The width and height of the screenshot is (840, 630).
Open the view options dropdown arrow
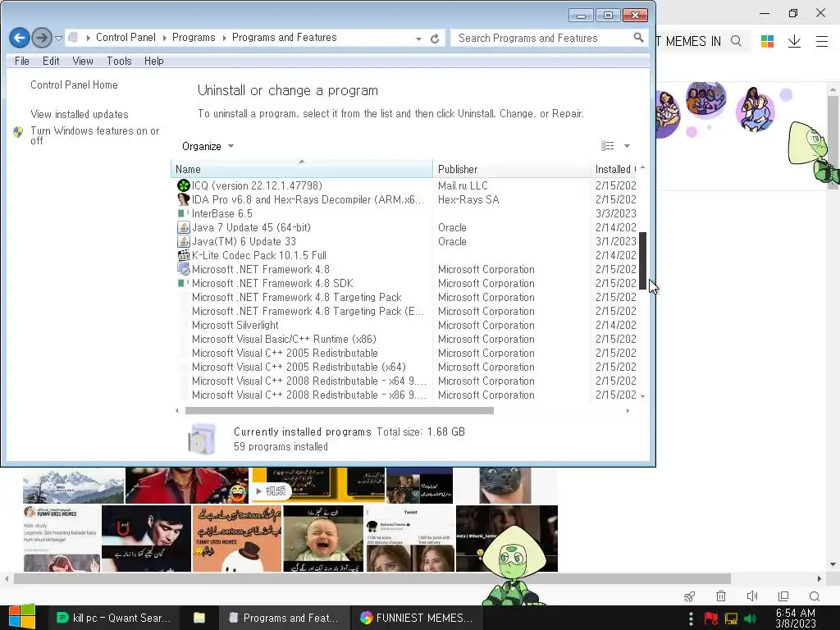pos(628,146)
